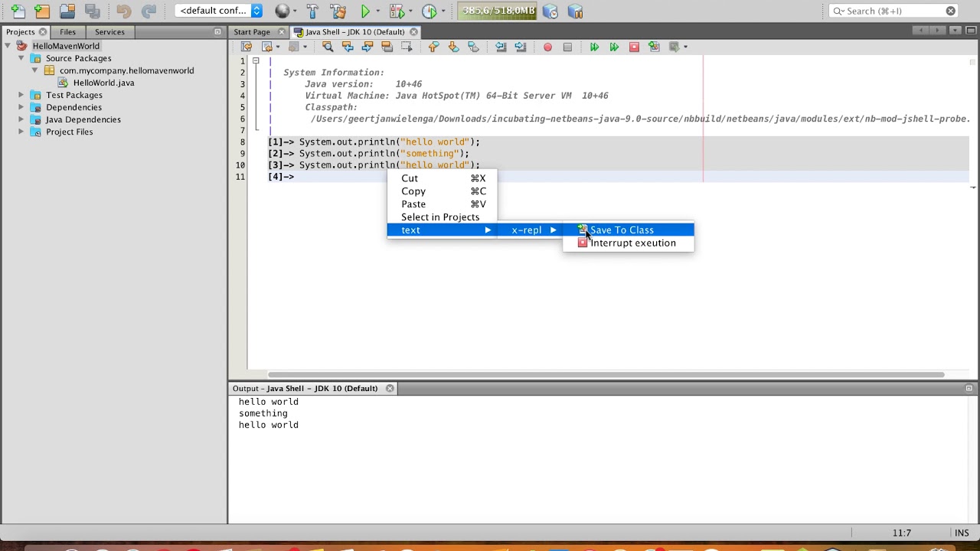980x551 pixels.
Task: Toggle Highlight Search icon
Action: coord(387,47)
